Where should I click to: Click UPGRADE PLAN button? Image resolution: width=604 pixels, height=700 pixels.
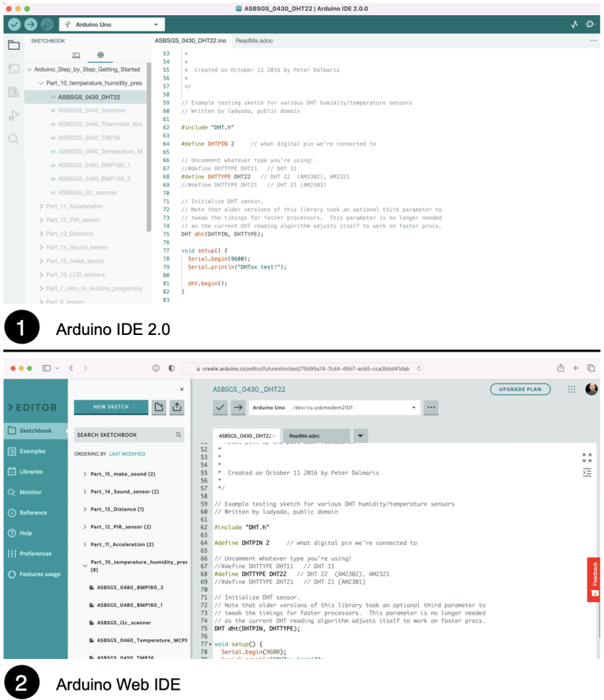pyautogui.click(x=520, y=389)
